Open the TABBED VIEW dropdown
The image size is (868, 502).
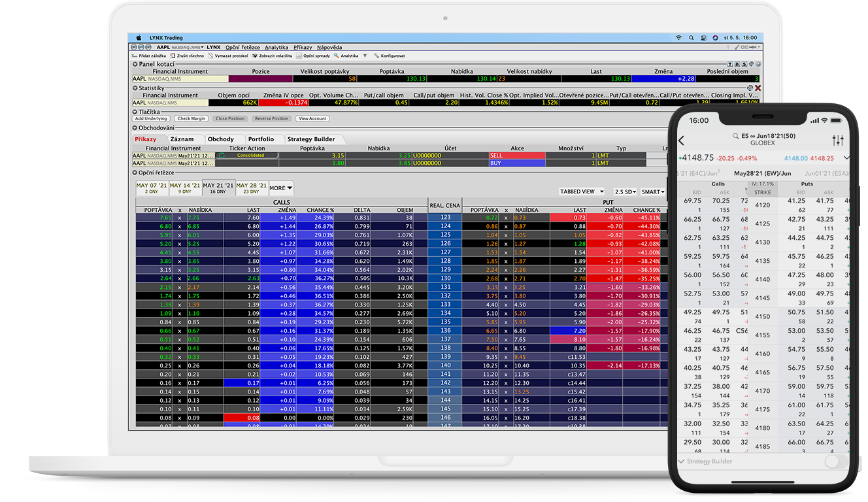point(582,192)
